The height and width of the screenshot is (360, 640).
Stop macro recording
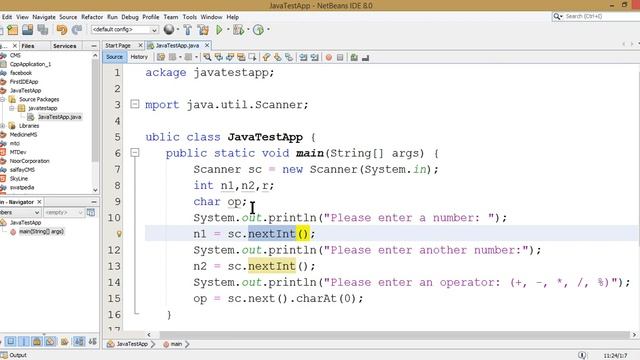340,58
